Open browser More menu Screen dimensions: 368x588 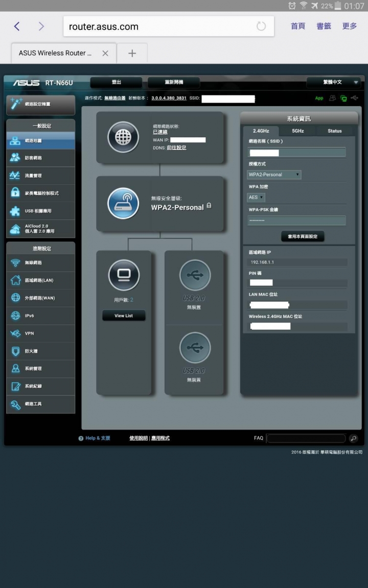(x=349, y=26)
